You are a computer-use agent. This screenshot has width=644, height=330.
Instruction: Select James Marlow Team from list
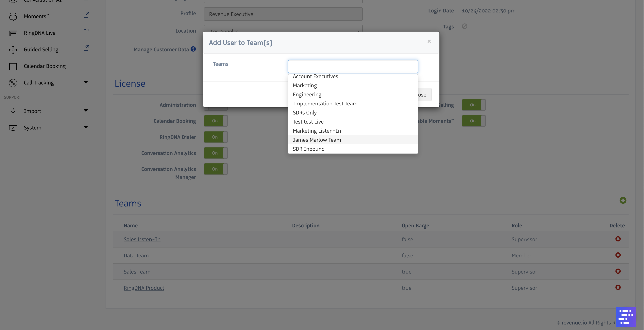(317, 140)
